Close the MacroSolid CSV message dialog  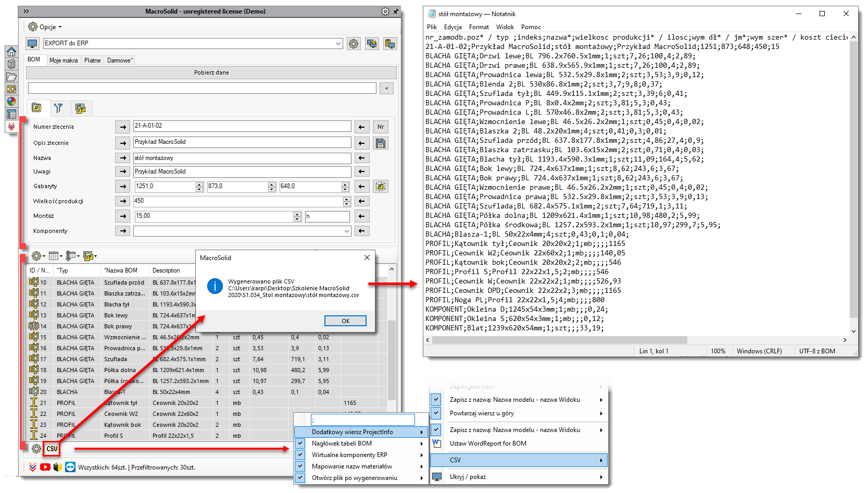coord(367,257)
